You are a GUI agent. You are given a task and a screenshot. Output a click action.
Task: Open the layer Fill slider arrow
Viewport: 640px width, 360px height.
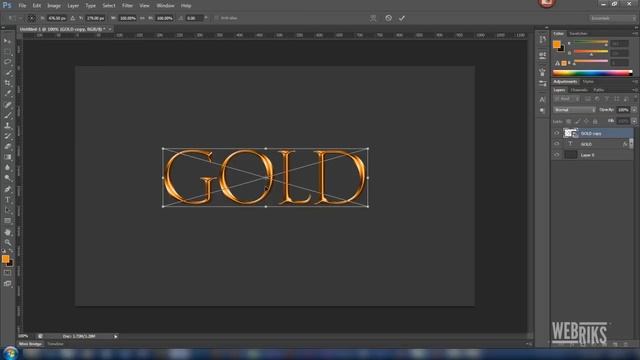pos(634,121)
